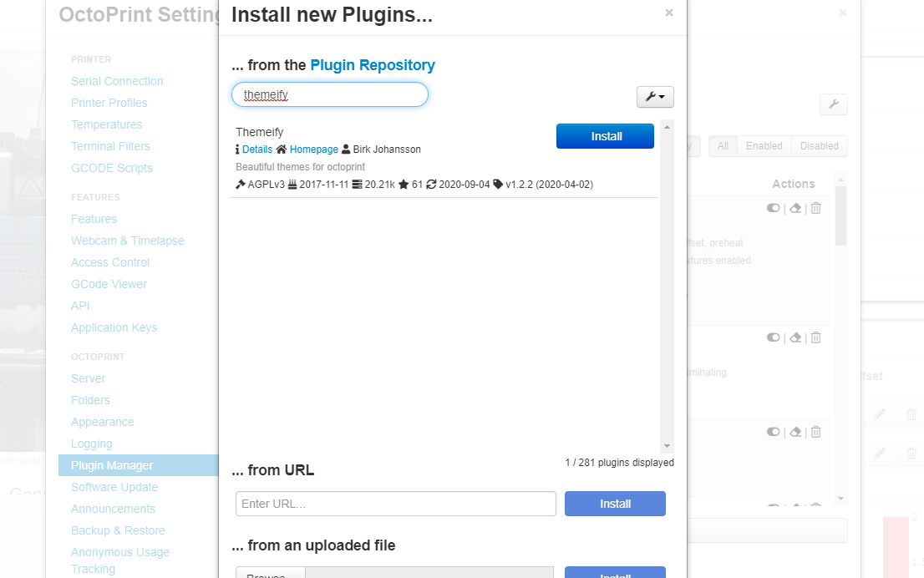Open the settings wrench menu in Plugin Manager
The image size is (924, 578).
coord(833,104)
